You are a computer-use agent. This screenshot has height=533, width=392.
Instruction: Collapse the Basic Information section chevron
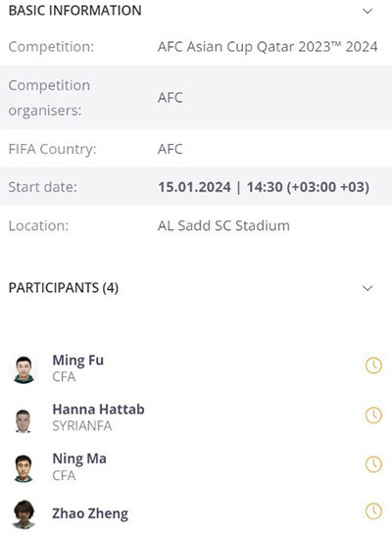point(367,11)
